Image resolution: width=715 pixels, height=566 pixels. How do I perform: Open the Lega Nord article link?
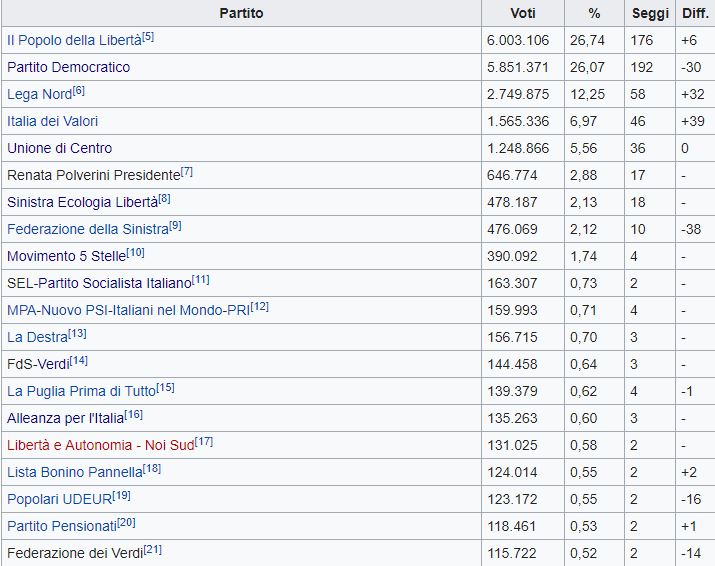(39, 94)
